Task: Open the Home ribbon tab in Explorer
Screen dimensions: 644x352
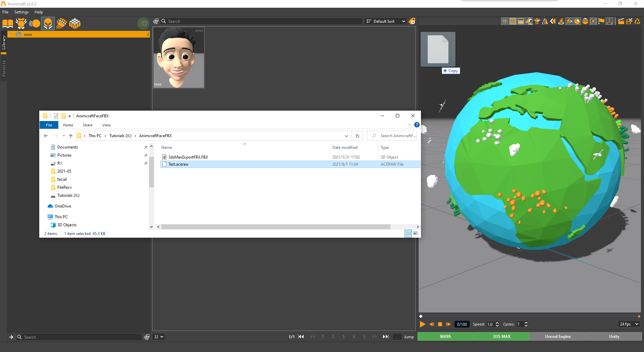Action: click(x=68, y=125)
